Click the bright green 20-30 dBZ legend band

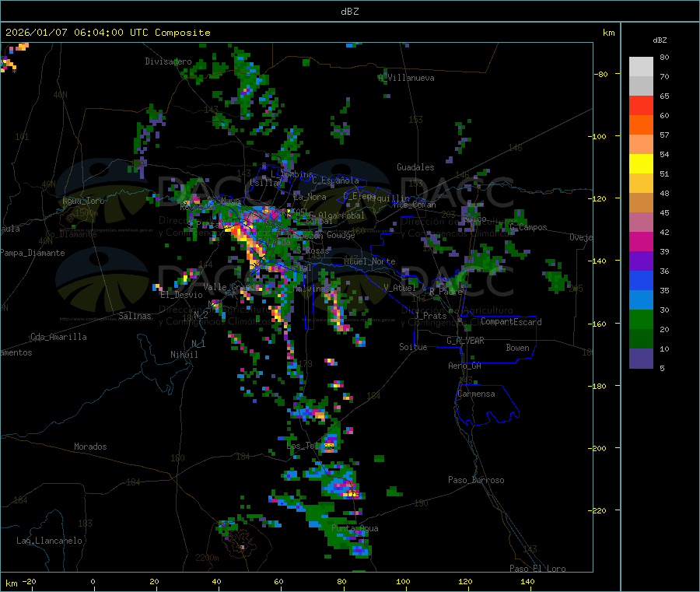tap(641, 319)
